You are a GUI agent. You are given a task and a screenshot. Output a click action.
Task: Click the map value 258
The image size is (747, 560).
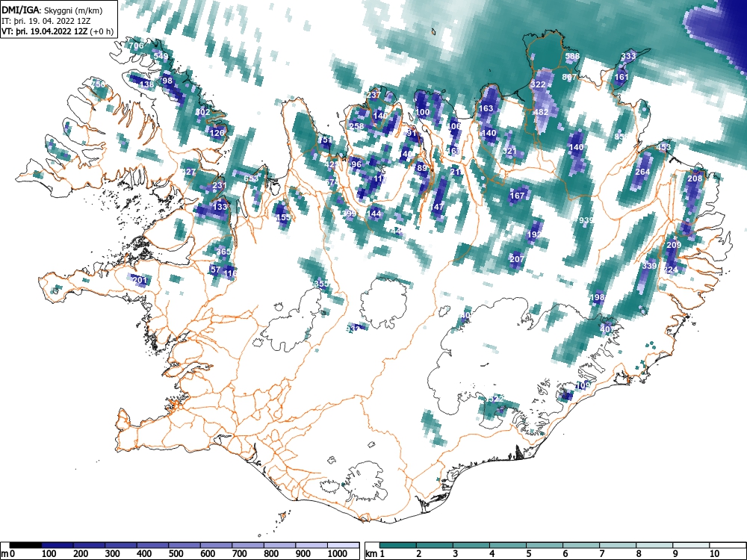356,126
